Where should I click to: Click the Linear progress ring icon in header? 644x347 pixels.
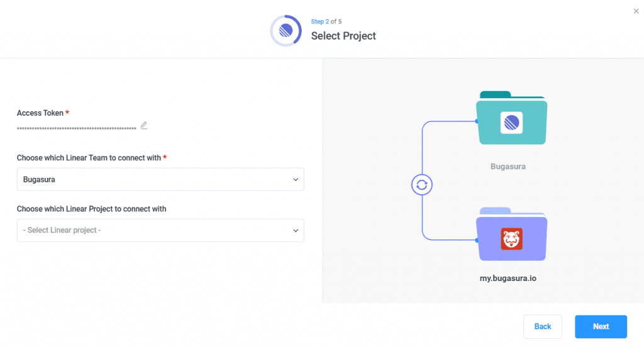[x=286, y=30]
